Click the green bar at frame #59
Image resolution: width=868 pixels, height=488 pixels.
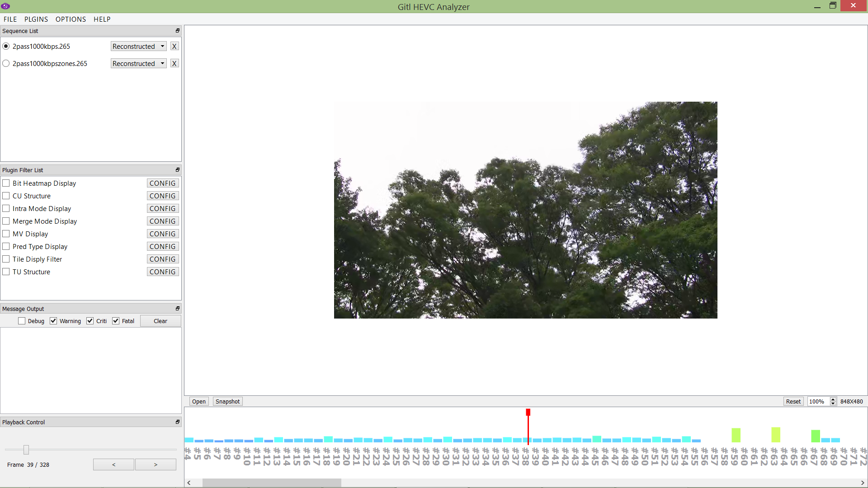736,435
